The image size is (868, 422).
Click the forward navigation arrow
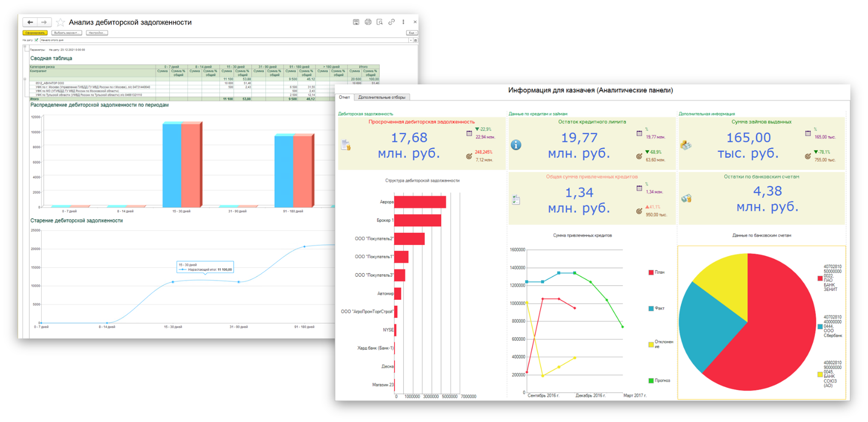pyautogui.click(x=44, y=22)
